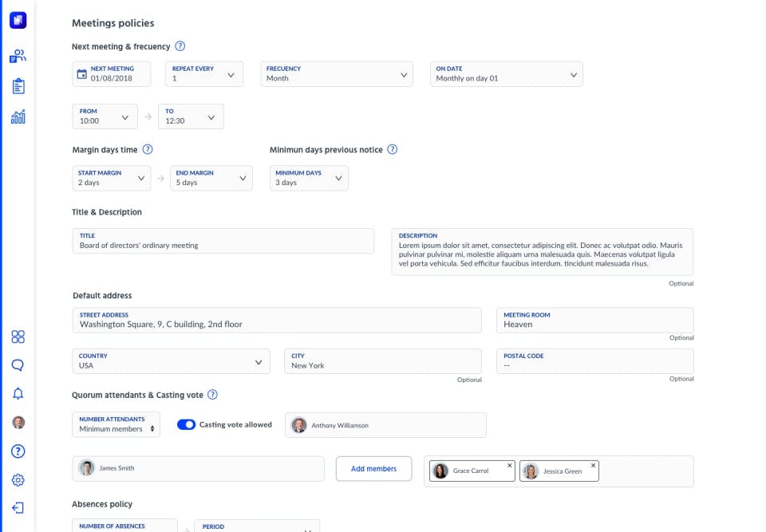Click the Street Address input field

coord(277,320)
